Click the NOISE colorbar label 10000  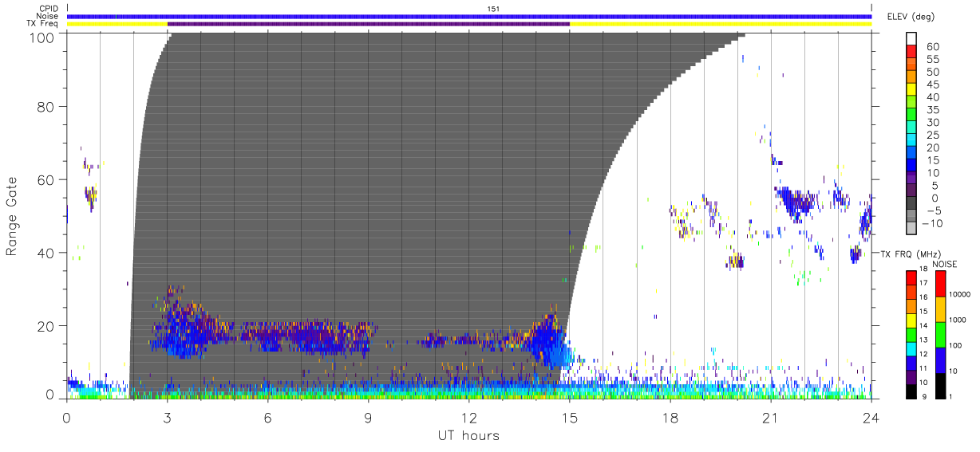961,295
